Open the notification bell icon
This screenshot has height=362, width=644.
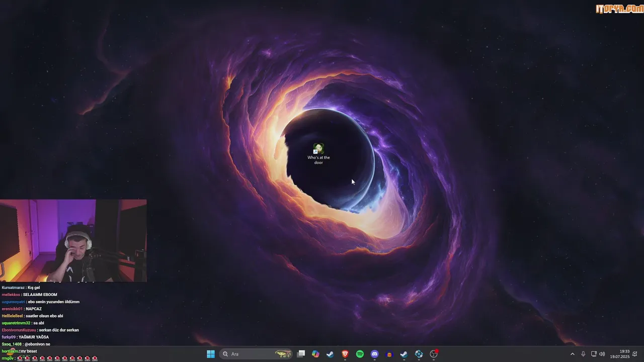[x=635, y=354]
